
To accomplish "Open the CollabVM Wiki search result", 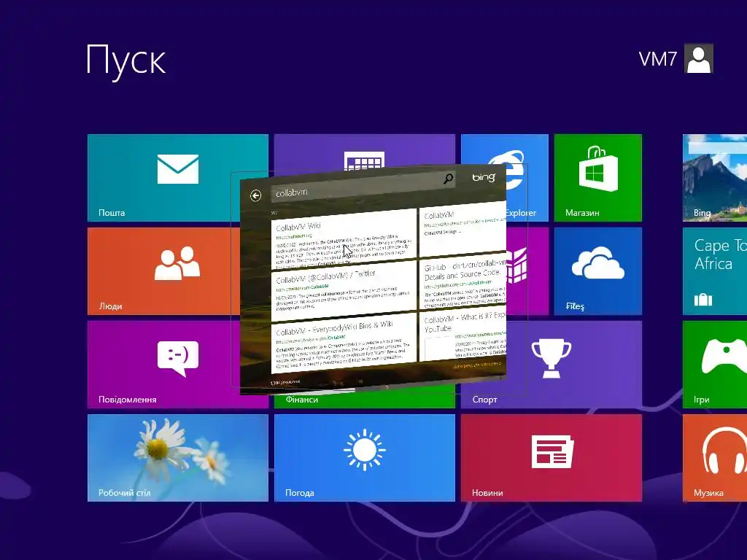I will [344, 239].
